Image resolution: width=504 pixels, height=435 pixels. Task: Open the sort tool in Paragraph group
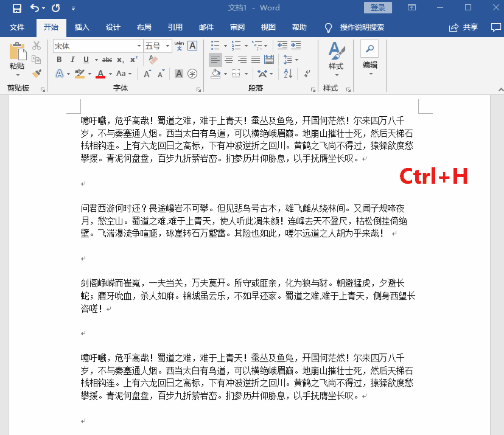(288, 73)
